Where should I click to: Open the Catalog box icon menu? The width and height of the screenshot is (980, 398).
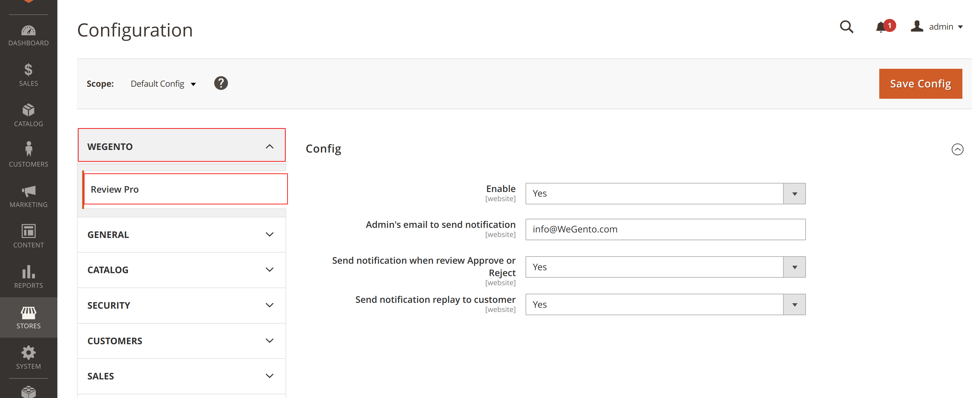click(x=29, y=115)
